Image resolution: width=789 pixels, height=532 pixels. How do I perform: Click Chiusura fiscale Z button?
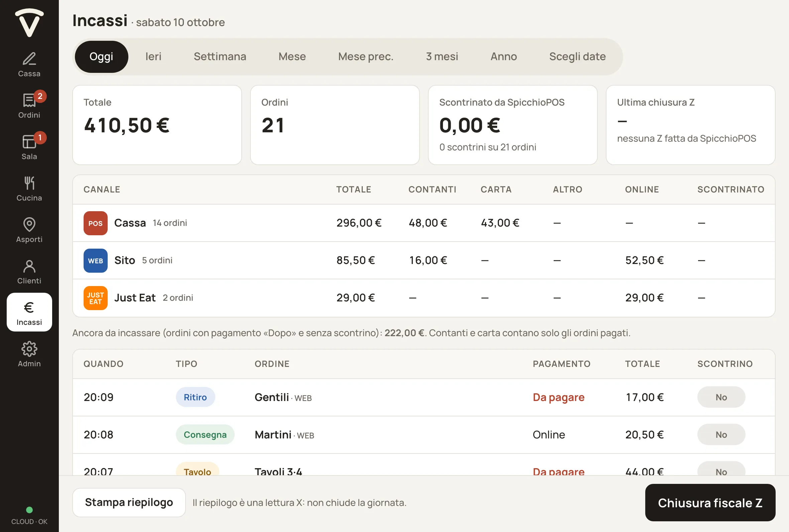710,503
